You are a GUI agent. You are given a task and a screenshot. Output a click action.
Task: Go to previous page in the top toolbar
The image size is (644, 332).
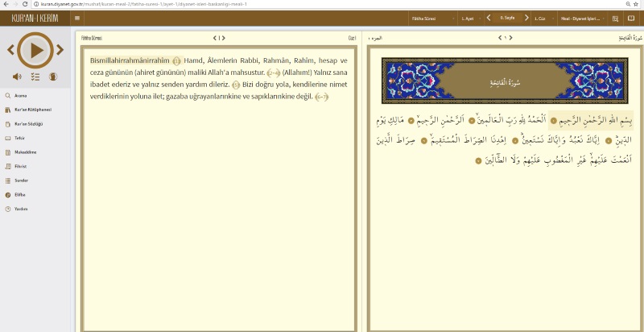coord(489,18)
